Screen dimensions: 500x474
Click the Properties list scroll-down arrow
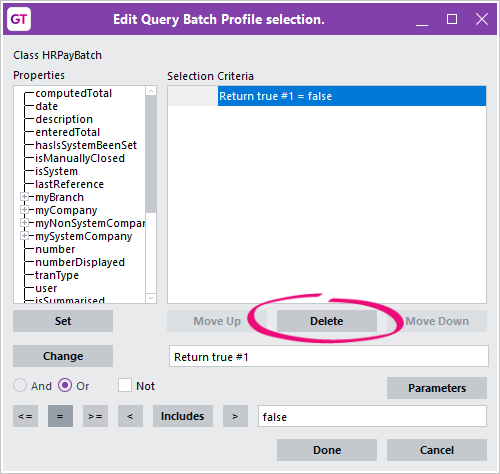(x=151, y=298)
